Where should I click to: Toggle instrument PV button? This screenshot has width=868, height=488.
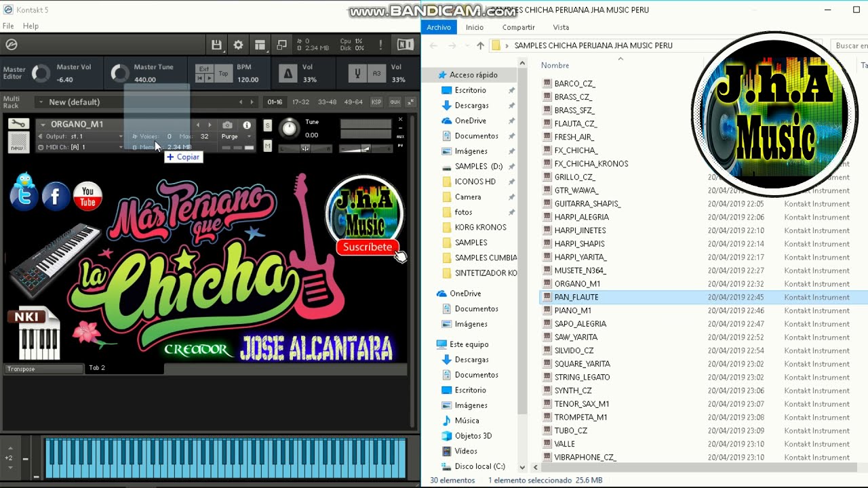coord(401,145)
